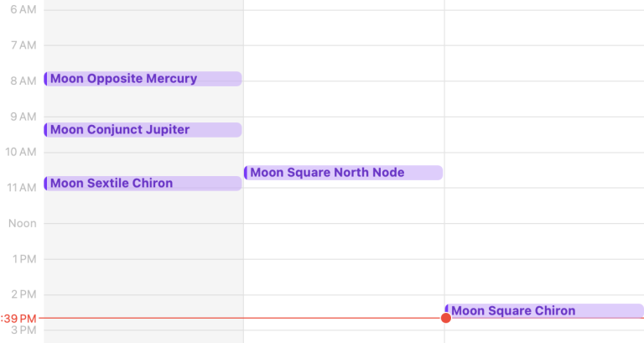The width and height of the screenshot is (644, 343).
Task: Click the 11 AM hour label
Action: pyautogui.click(x=21, y=188)
